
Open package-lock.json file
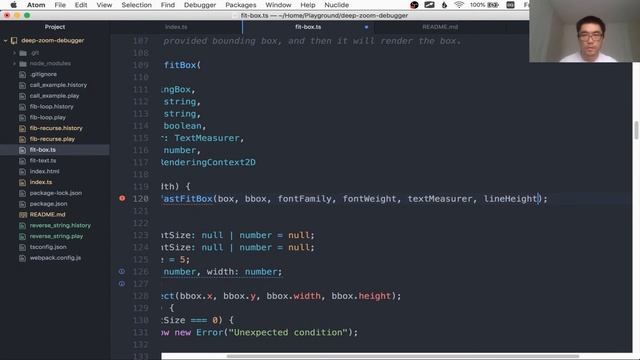[56, 193]
